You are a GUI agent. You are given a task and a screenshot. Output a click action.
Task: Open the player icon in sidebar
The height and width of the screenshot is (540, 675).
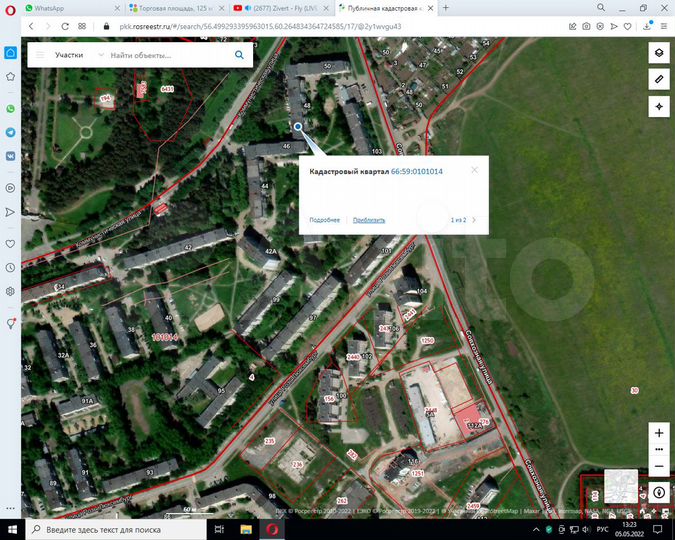[x=10, y=188]
